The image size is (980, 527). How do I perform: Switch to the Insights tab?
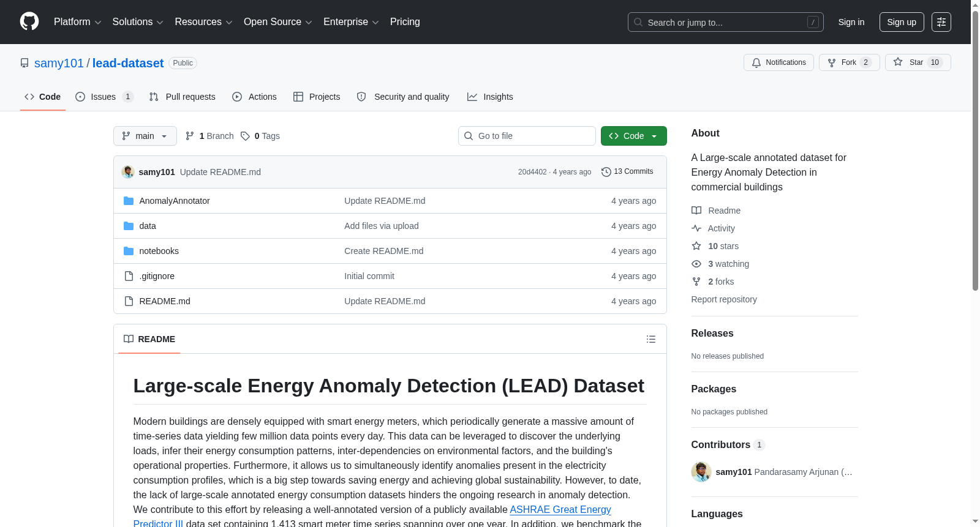pos(490,97)
